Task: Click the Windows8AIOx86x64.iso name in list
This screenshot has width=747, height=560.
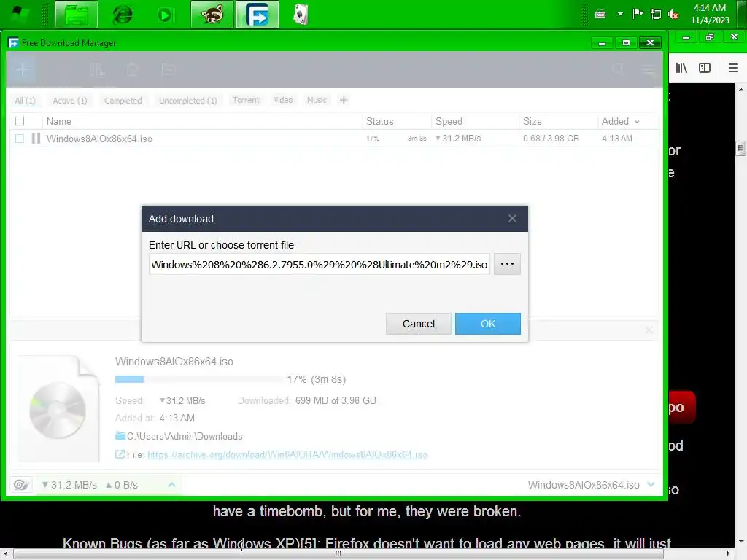Action: coord(99,139)
